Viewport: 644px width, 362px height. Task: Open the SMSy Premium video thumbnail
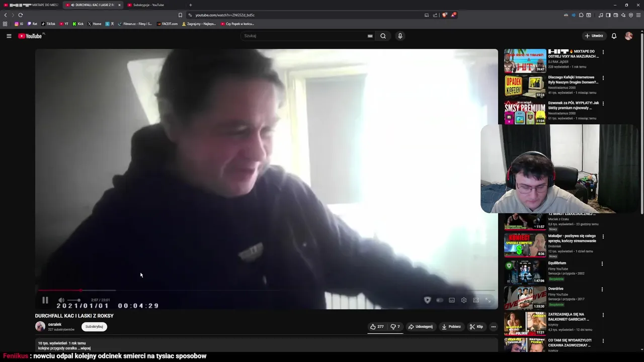pyautogui.click(x=525, y=112)
